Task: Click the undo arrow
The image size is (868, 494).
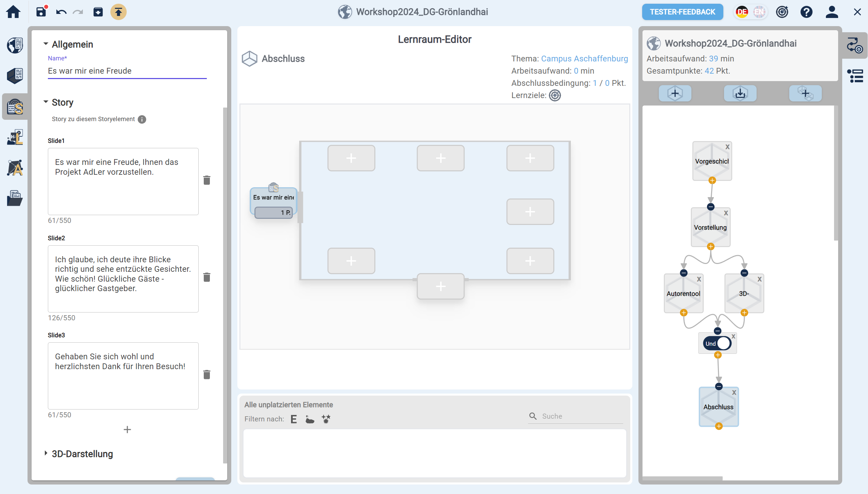Action: pyautogui.click(x=61, y=12)
